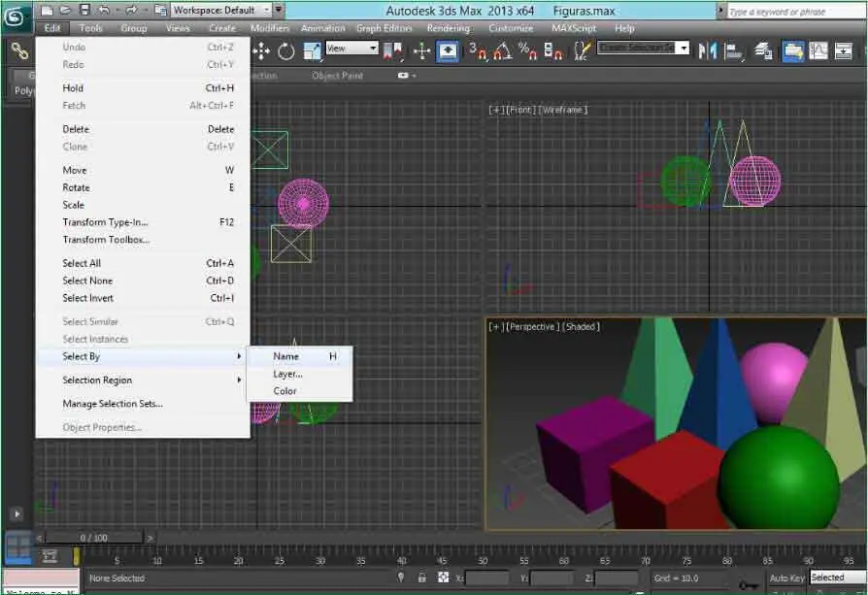Click the Set Project Folder icon

point(161,10)
